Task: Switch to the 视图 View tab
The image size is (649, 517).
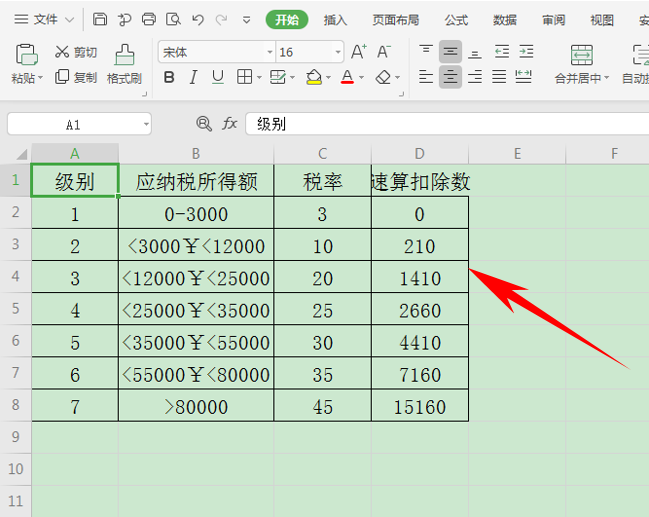Action: [602, 20]
